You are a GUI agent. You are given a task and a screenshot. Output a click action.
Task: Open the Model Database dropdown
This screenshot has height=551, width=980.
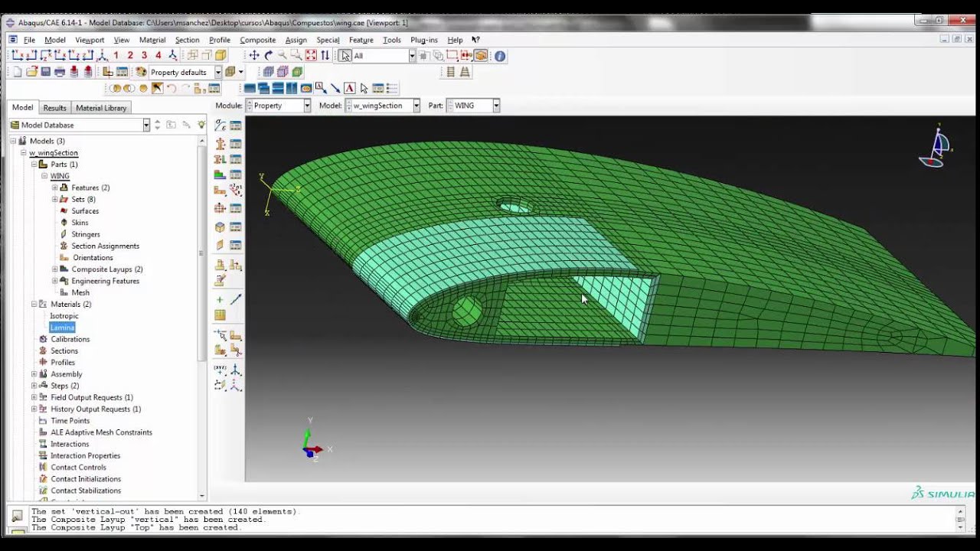coord(146,125)
